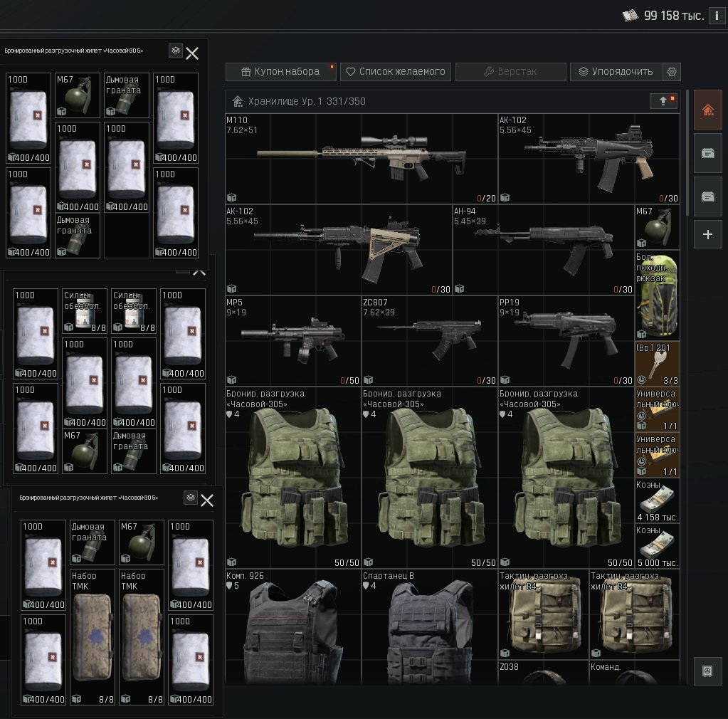728x719 pixels.
Task: Pick the M67 grenade above the Набор ТМК kits
Action: [141, 542]
